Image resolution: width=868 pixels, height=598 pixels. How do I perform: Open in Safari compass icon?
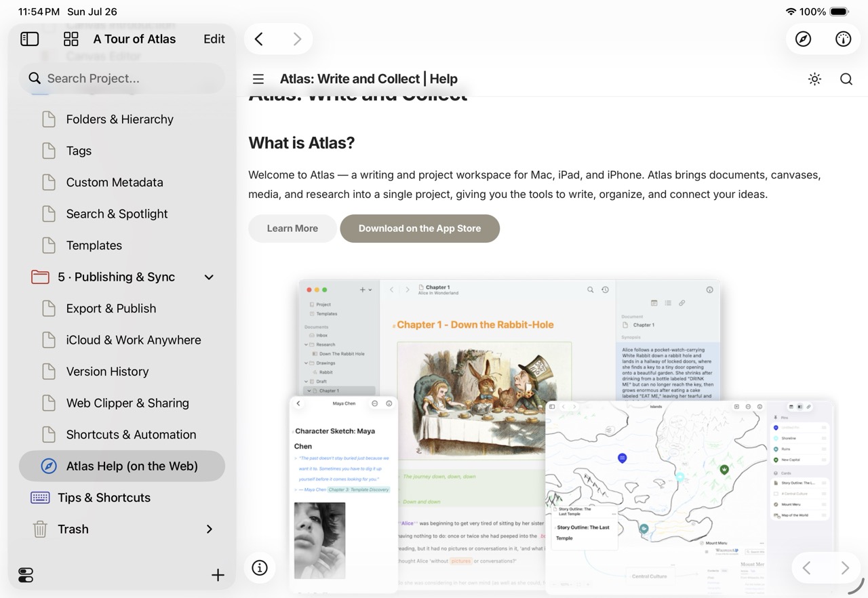pos(803,39)
